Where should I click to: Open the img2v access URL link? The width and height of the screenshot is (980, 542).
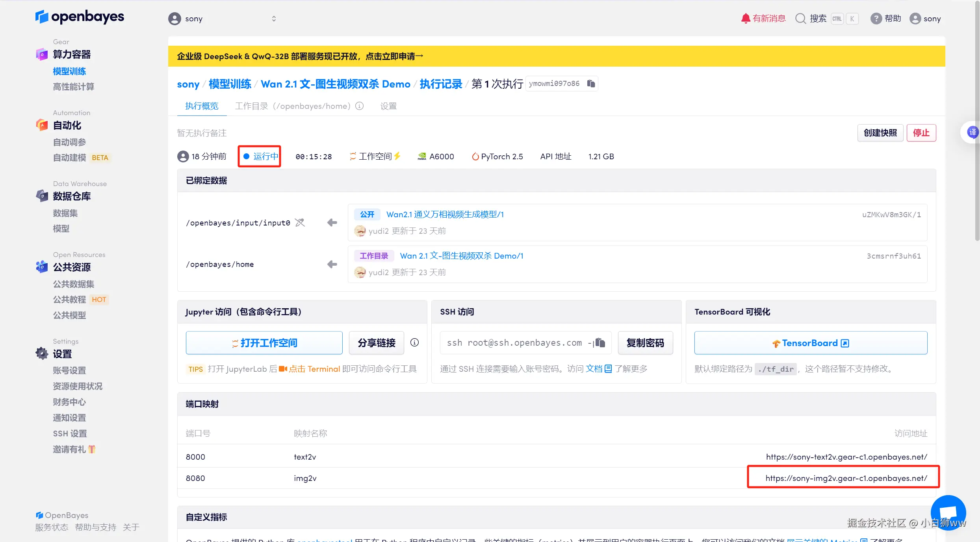[x=846, y=478]
